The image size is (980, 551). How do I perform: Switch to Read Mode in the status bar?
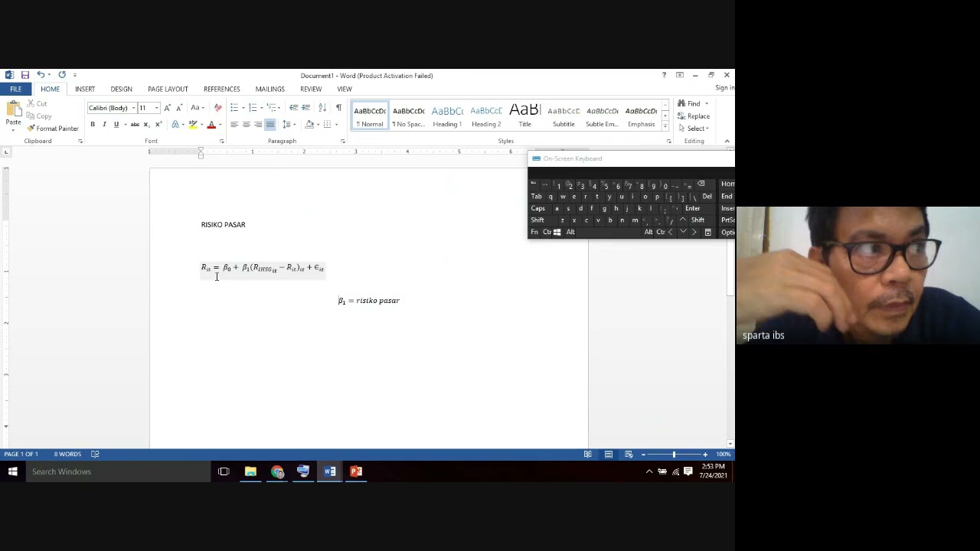[588, 455]
